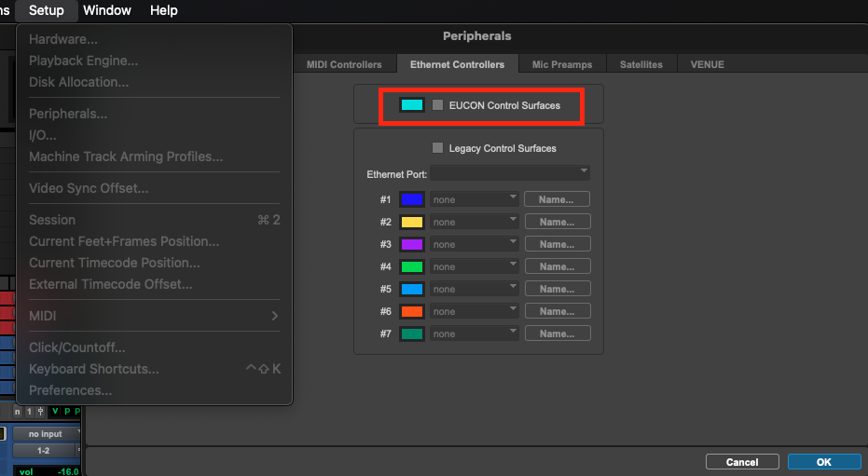Click Name... button for controller #6
This screenshot has width=868, height=476.
coord(557,311)
